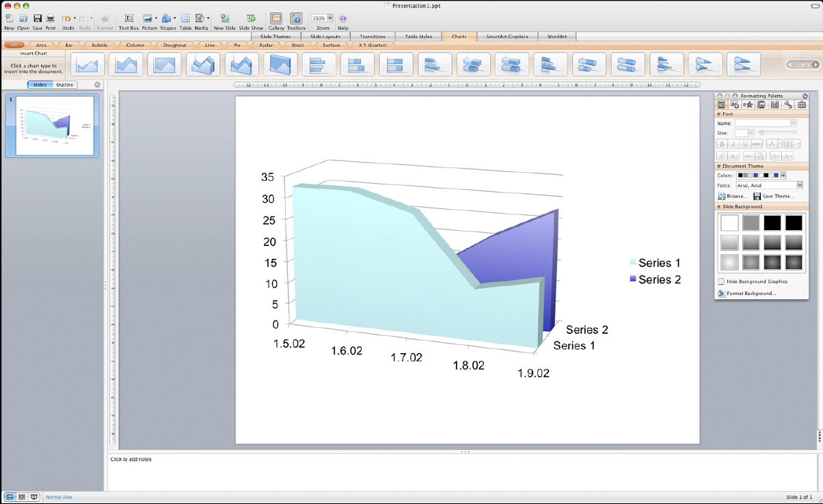Go to previous page of chart types
The height and width of the screenshot is (504, 823).
point(791,64)
